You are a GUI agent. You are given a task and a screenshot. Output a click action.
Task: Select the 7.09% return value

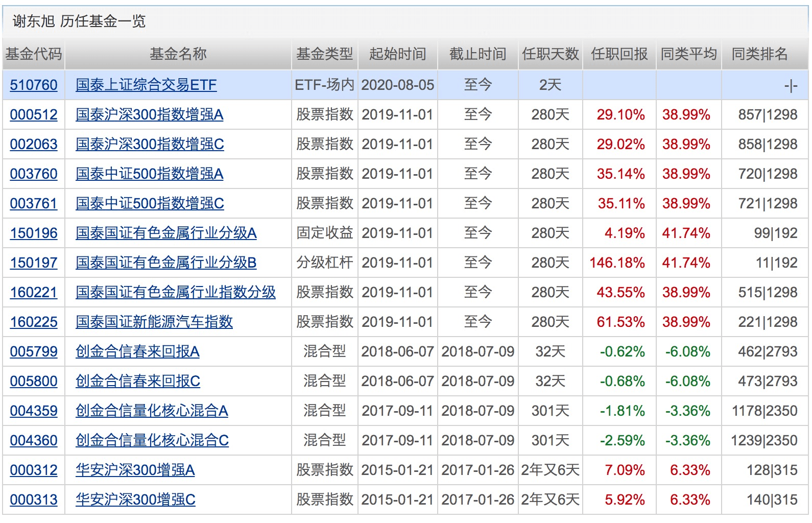(x=625, y=470)
